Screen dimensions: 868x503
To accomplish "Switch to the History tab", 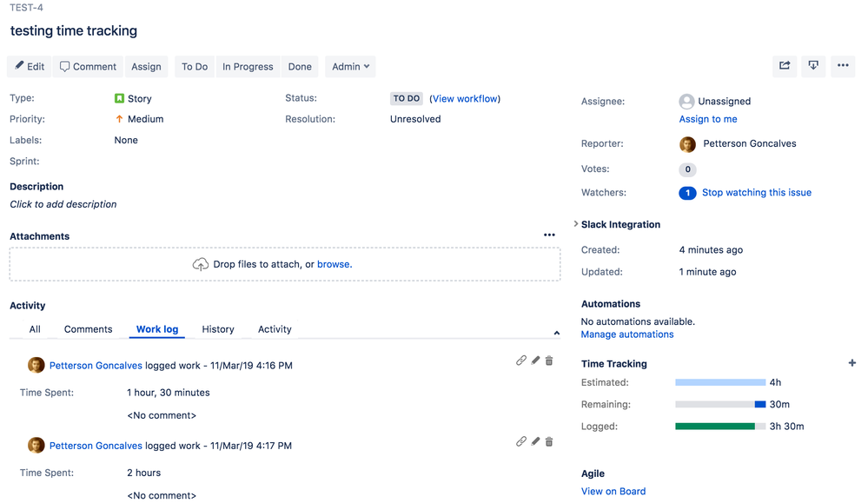I will (217, 329).
